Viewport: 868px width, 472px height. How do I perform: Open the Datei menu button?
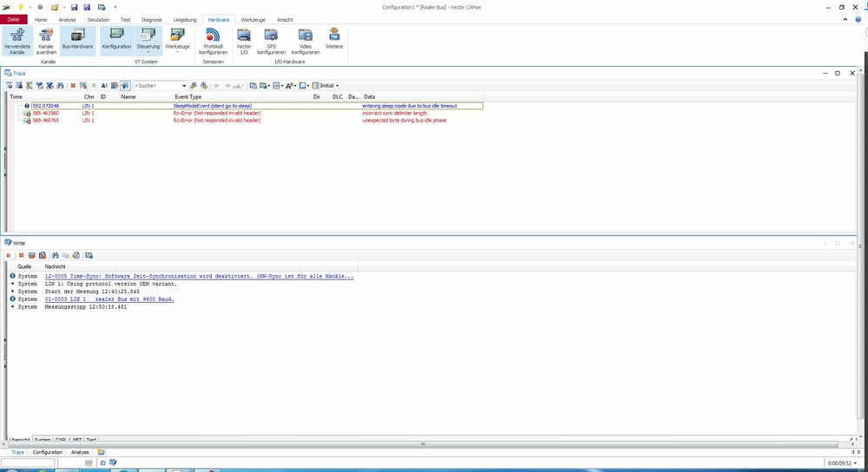coord(13,19)
